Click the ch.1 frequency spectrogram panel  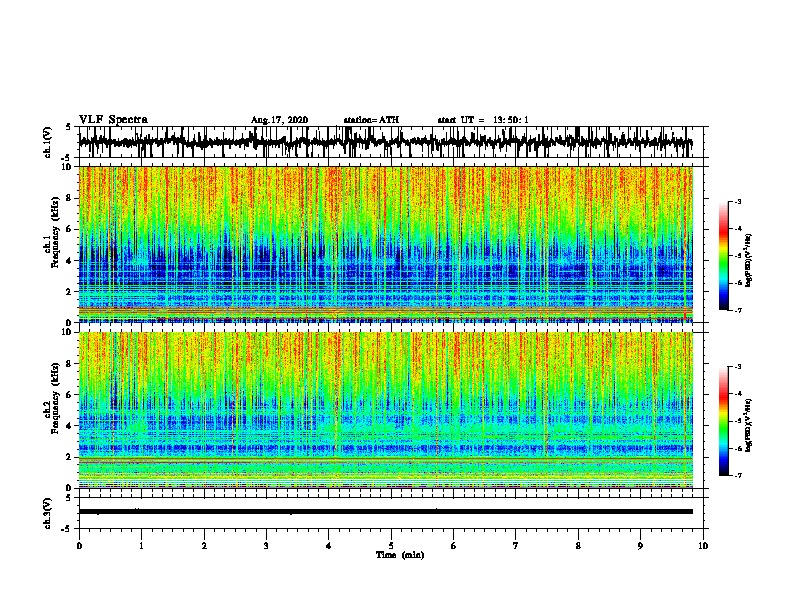pyautogui.click(x=386, y=244)
